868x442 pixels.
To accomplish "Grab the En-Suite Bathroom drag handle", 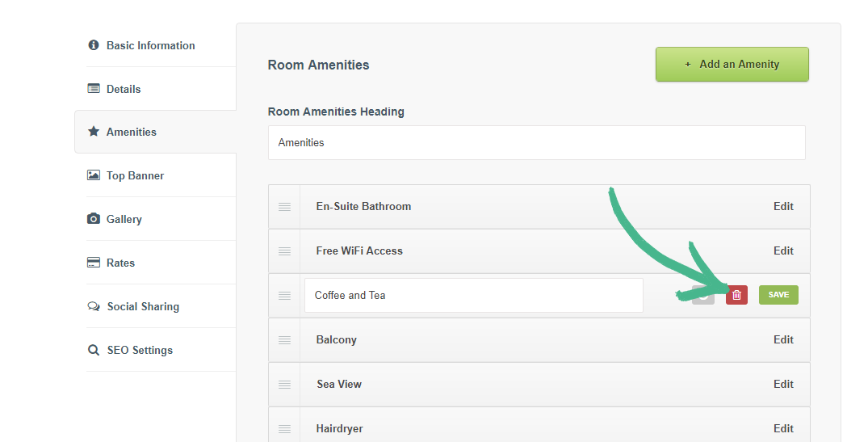I will click(x=284, y=207).
